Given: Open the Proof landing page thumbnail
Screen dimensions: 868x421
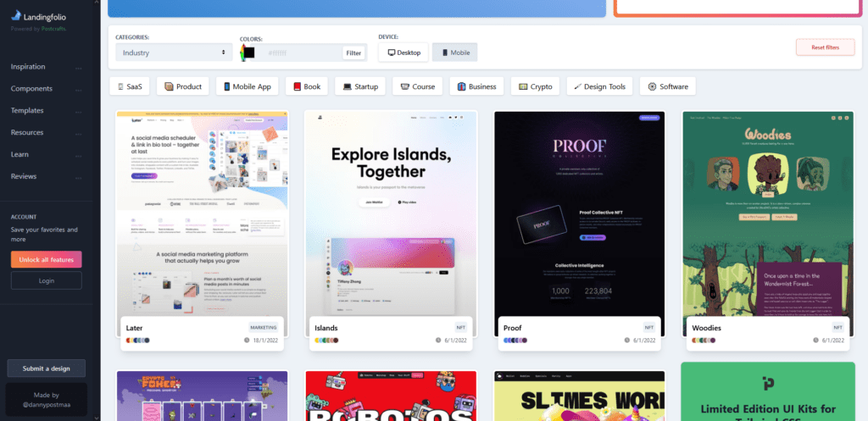Looking at the screenshot, I should [x=579, y=213].
